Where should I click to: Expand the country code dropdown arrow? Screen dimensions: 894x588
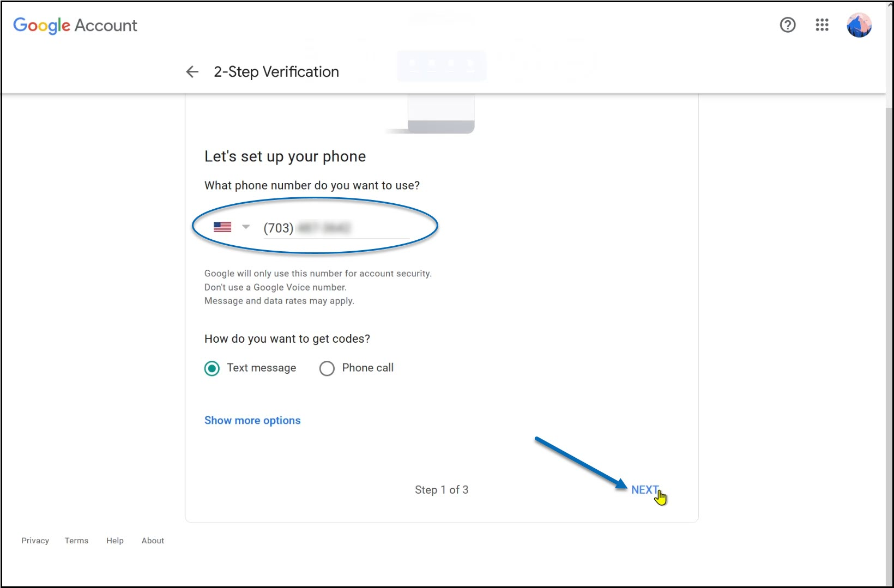point(246,227)
